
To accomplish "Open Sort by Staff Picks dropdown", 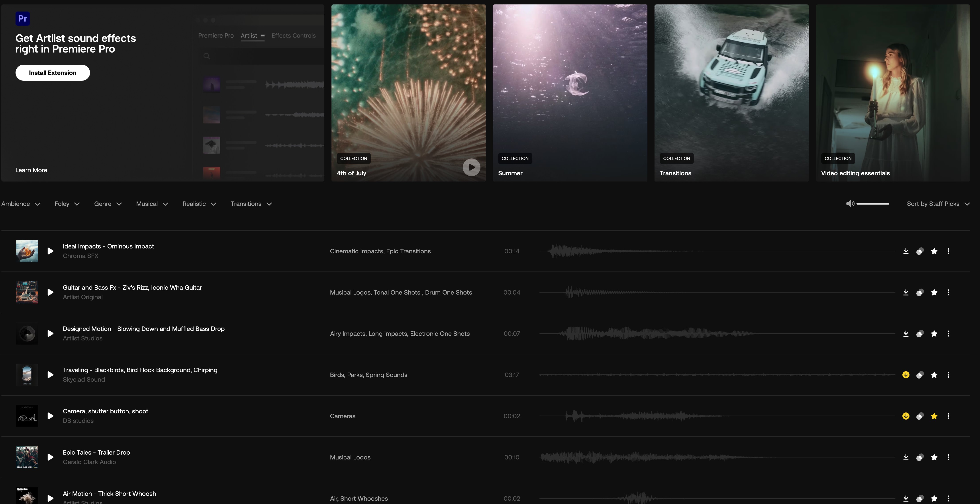I will (938, 204).
